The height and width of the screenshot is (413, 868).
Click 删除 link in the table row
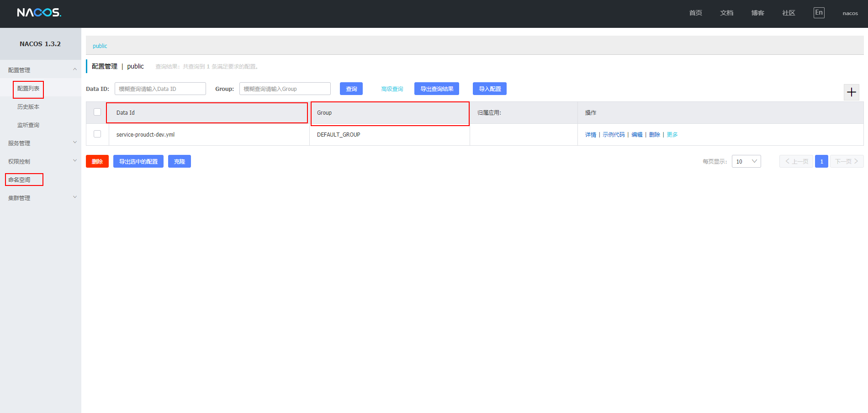pos(655,135)
